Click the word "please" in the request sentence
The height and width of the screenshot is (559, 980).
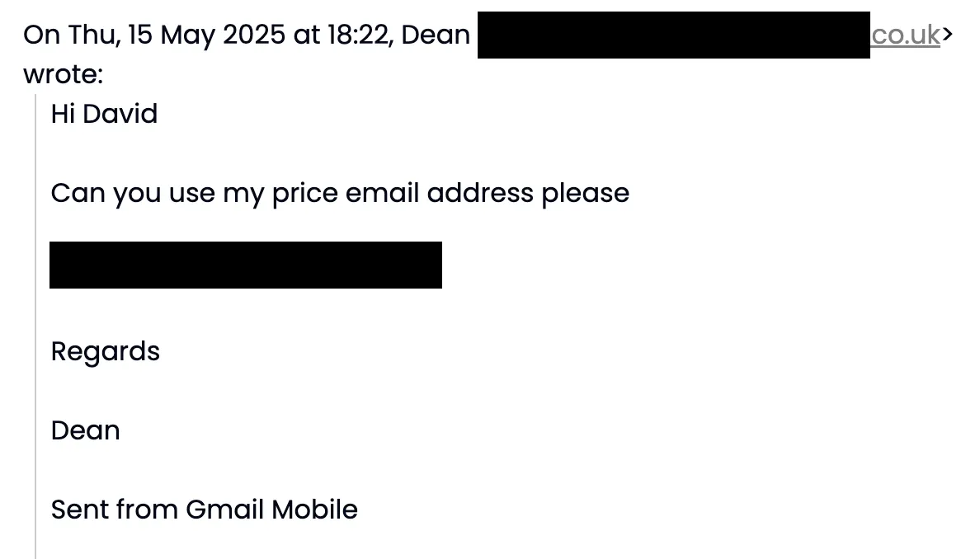[x=586, y=193]
